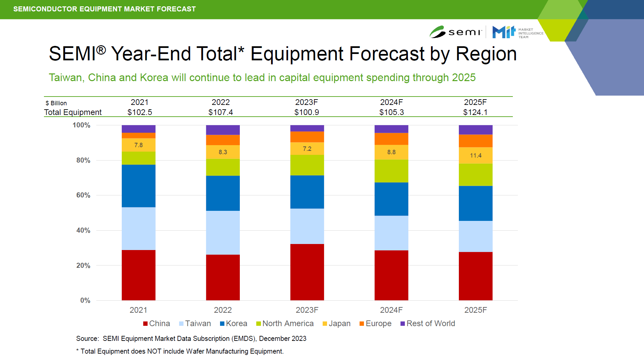Click the China legend label
Screen dimensions: 644x362
coord(160,323)
